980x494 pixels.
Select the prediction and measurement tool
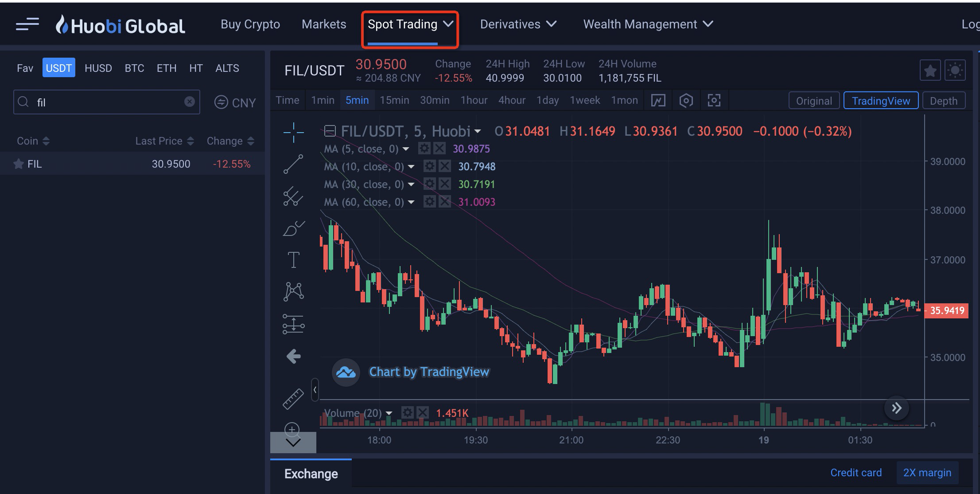pos(293,324)
